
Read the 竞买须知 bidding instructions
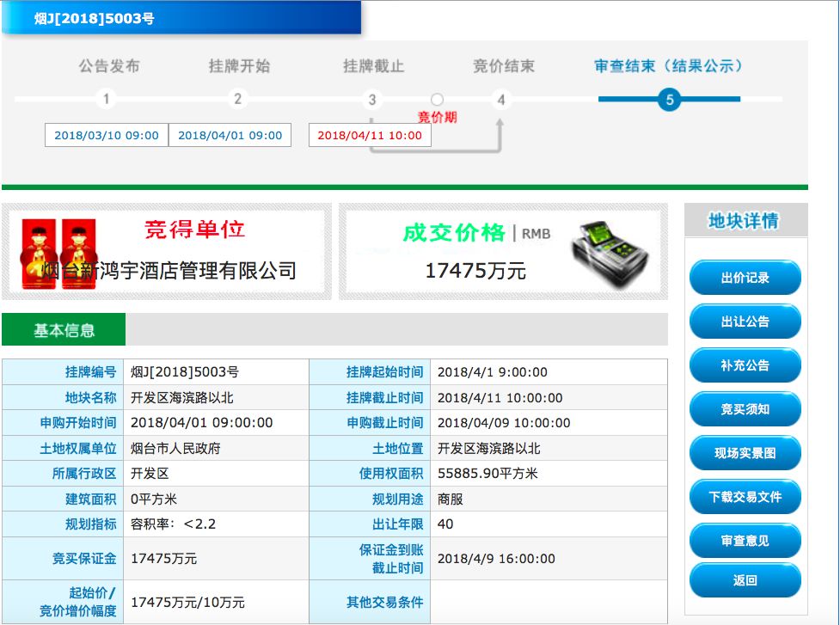(745, 409)
